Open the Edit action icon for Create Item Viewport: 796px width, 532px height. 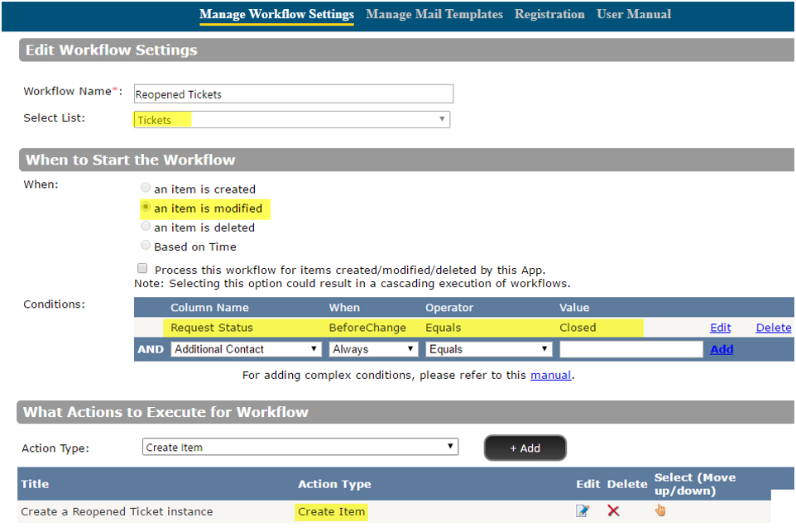click(x=583, y=511)
